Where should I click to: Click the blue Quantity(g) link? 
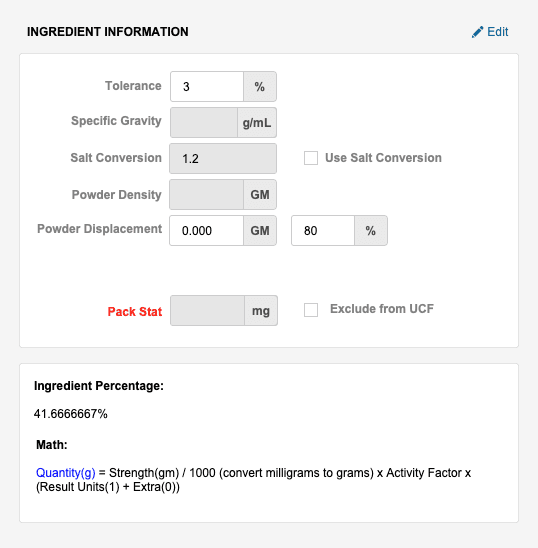[x=66, y=473]
